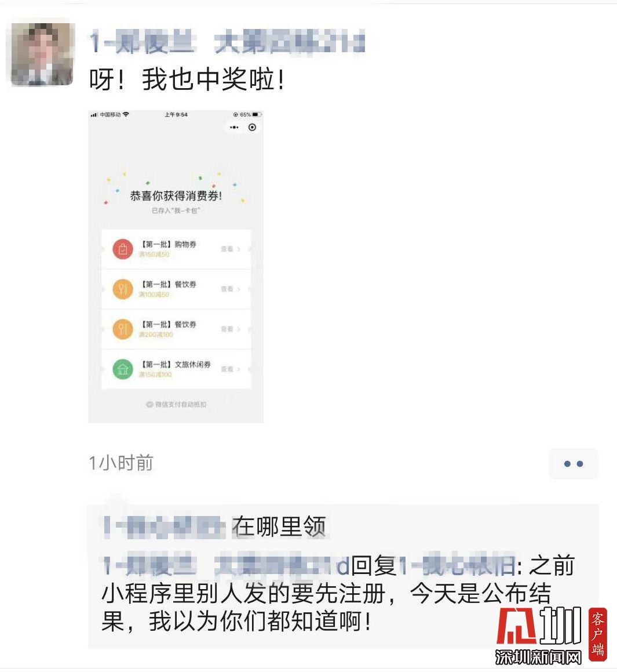Click the replied-to user name after 回复
This screenshot has width=617, height=672.
pyautogui.click(x=458, y=566)
